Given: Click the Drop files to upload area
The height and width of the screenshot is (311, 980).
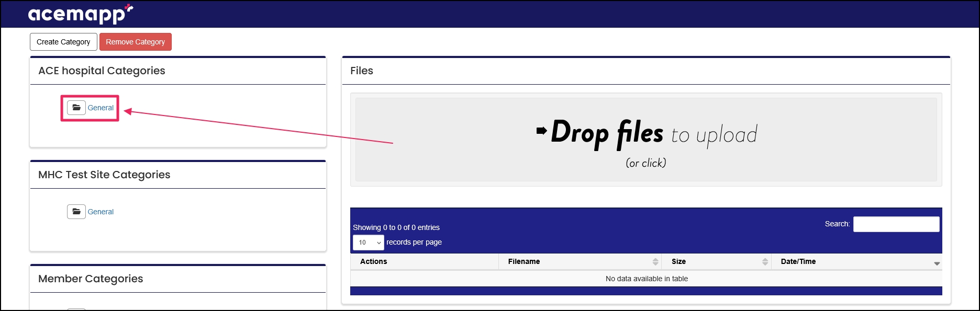Looking at the screenshot, I should point(646,140).
